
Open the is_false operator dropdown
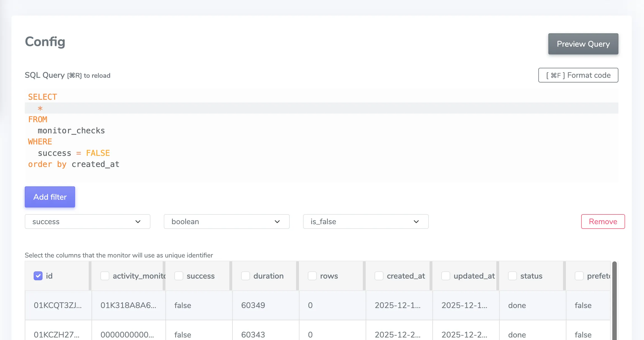pyautogui.click(x=365, y=221)
